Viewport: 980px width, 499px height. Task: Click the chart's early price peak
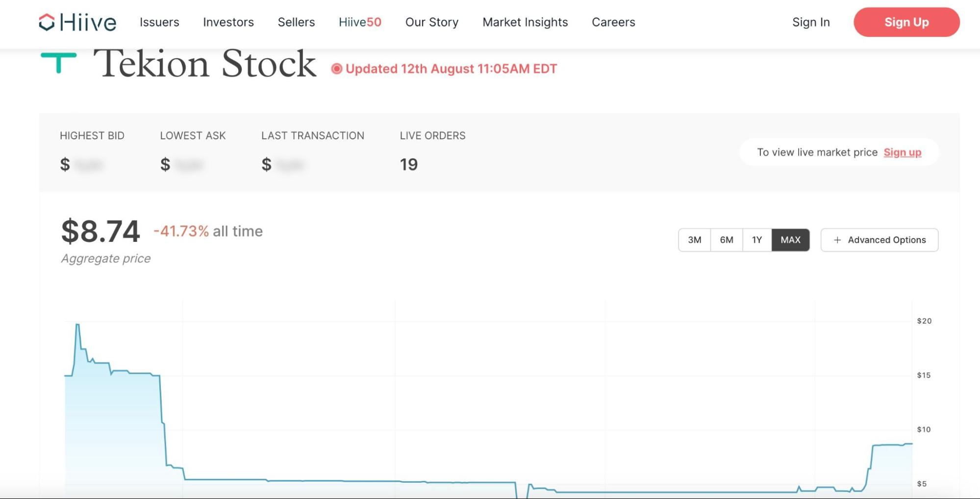[x=77, y=325]
